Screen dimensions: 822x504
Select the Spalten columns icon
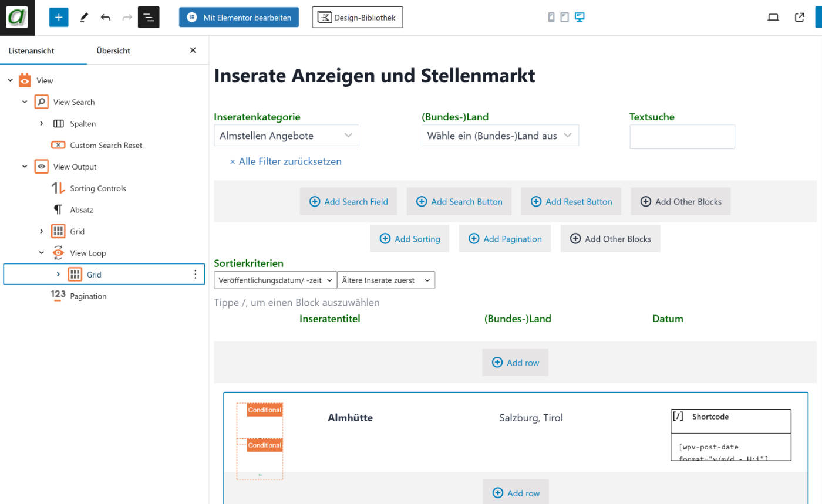pos(58,124)
